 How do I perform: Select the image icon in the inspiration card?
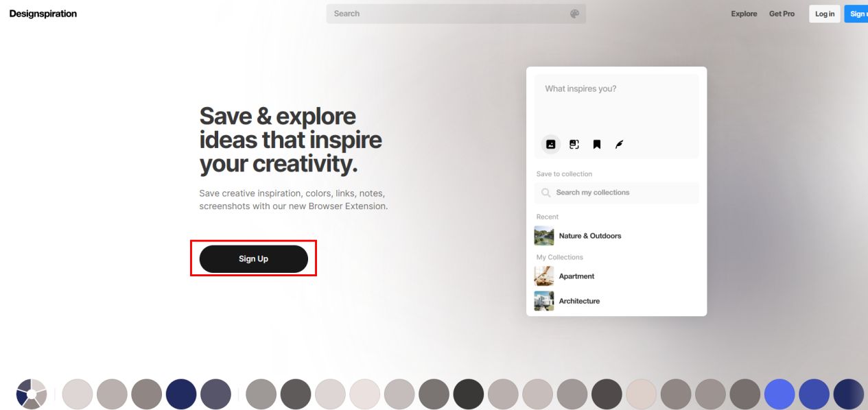[x=550, y=144]
